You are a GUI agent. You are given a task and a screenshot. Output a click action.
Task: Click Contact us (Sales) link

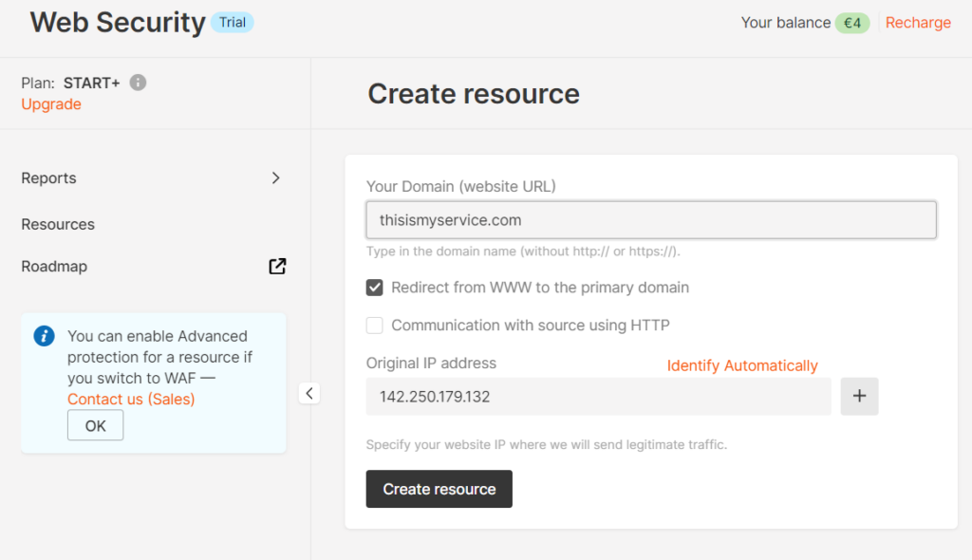131,399
